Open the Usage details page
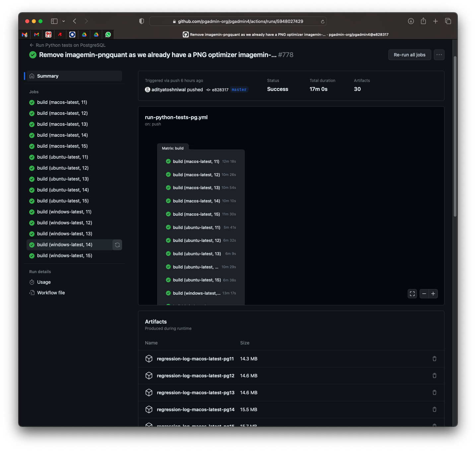 [43, 282]
